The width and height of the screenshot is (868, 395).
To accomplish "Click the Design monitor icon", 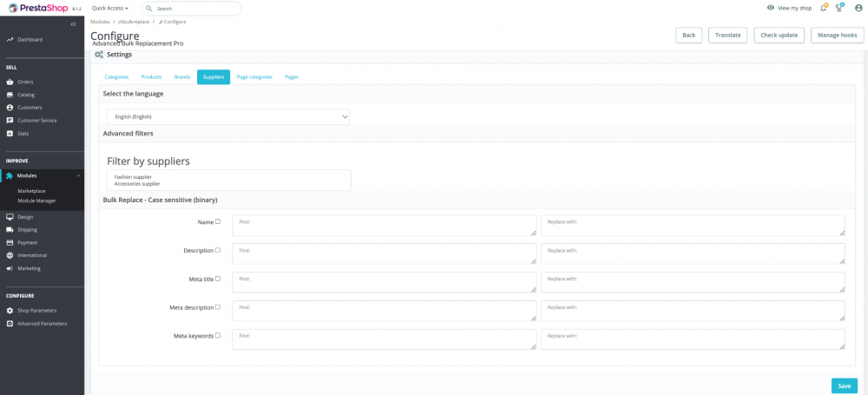I will pos(10,217).
